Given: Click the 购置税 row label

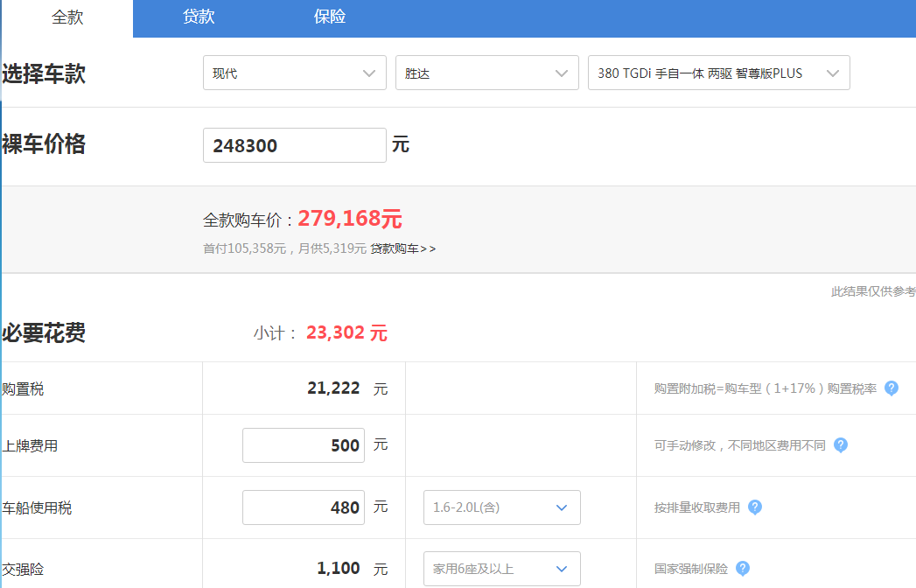Looking at the screenshot, I should pyautogui.click(x=23, y=388).
